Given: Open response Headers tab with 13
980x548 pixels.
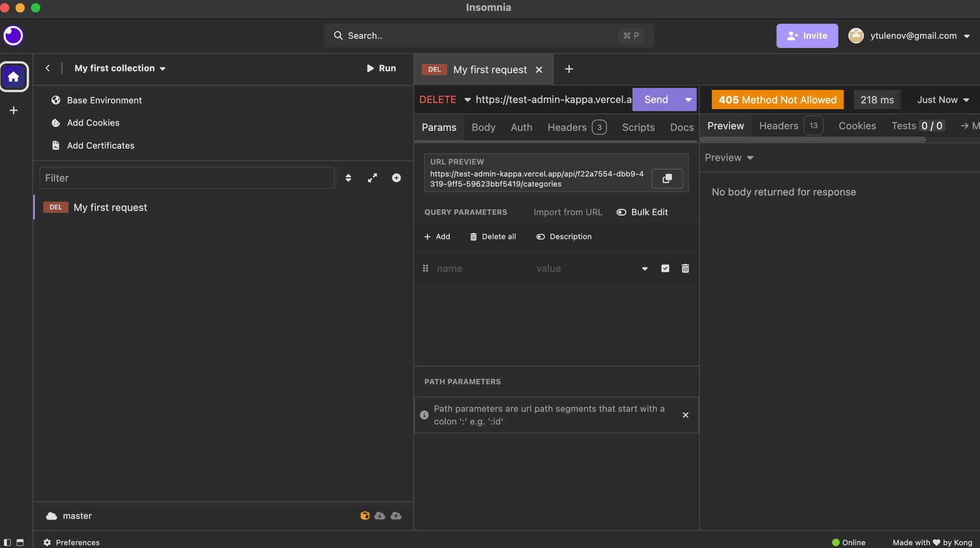Looking at the screenshot, I should (791, 126).
